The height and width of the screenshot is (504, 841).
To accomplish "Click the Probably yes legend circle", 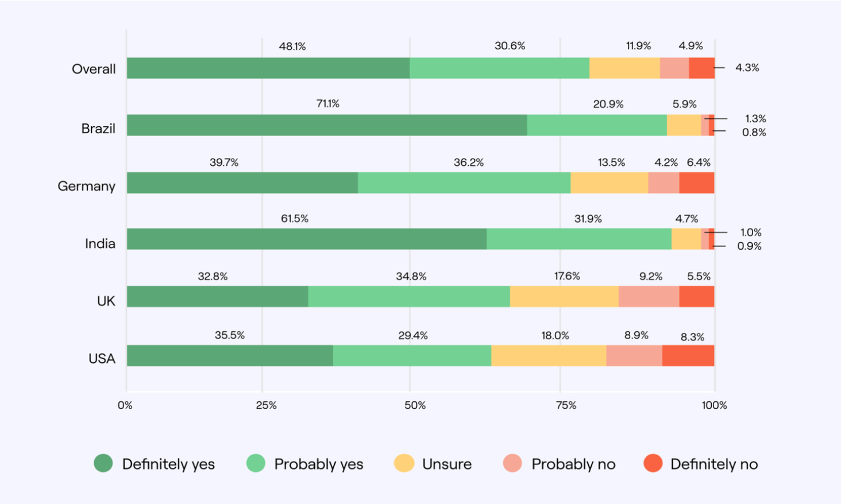I will point(256,463).
